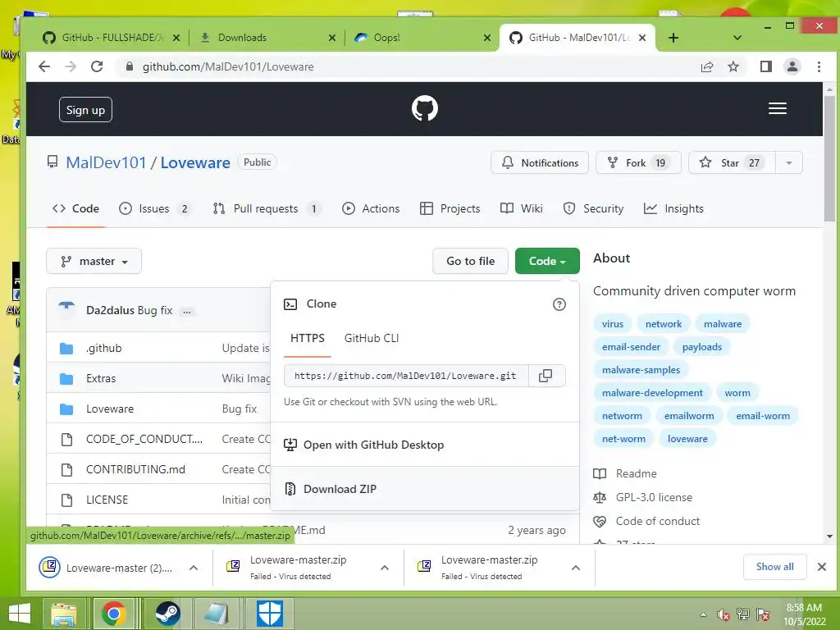The width and height of the screenshot is (840, 630).
Task: Show hidden system tray icons arrow
Action: coord(703,615)
